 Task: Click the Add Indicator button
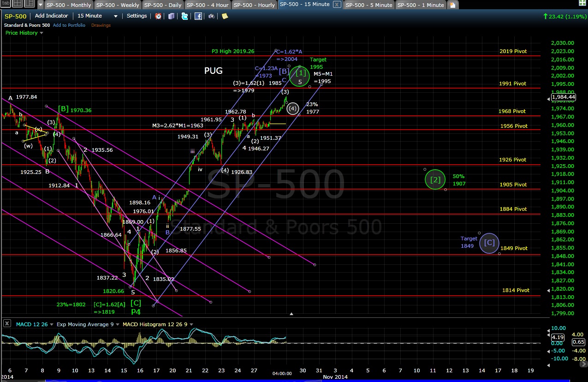tap(52, 16)
